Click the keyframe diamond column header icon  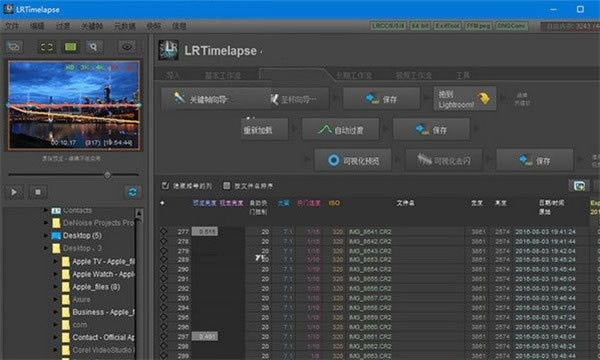[x=162, y=203]
